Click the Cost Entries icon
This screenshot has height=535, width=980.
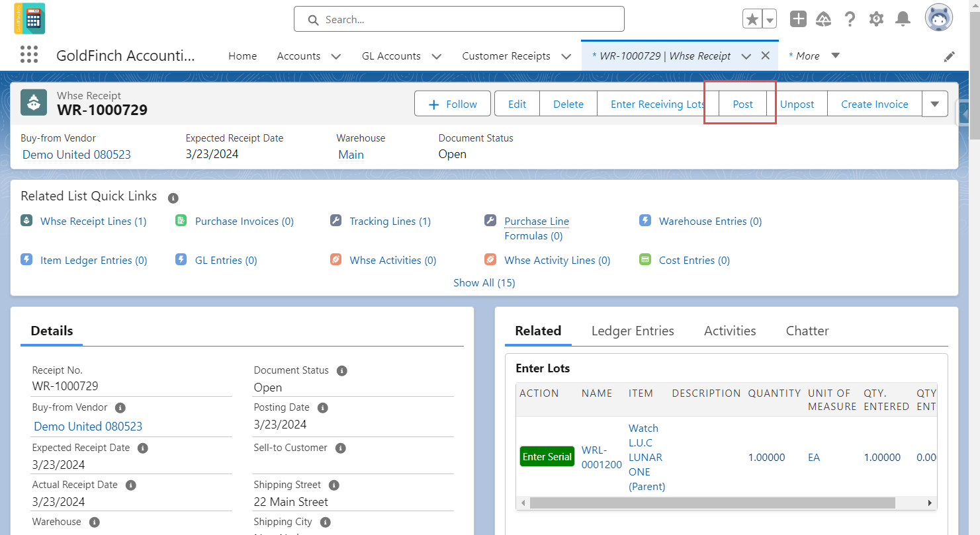point(645,260)
